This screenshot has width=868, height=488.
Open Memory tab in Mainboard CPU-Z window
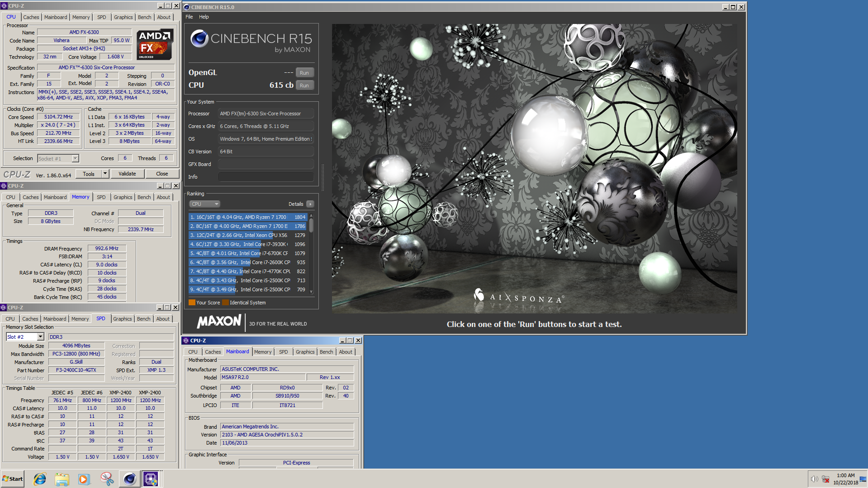[263, 352]
